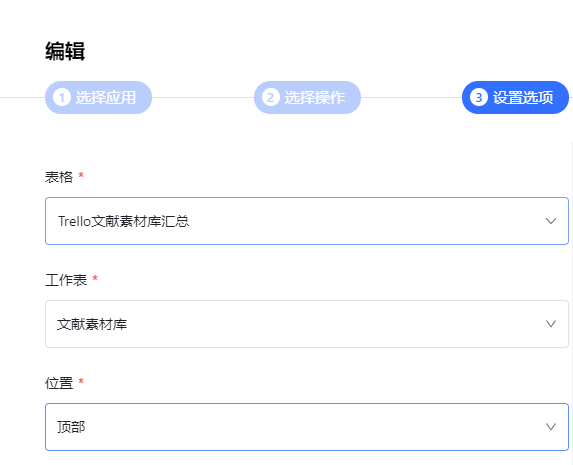
Task: Open the Trello文献素材库汇总 table dropdown
Action: pos(307,221)
